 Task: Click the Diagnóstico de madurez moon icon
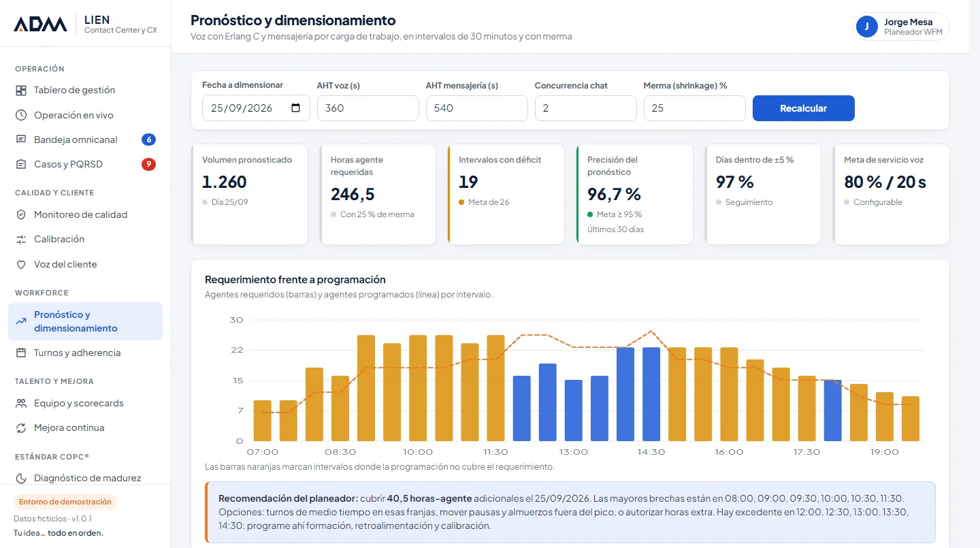pyautogui.click(x=21, y=478)
